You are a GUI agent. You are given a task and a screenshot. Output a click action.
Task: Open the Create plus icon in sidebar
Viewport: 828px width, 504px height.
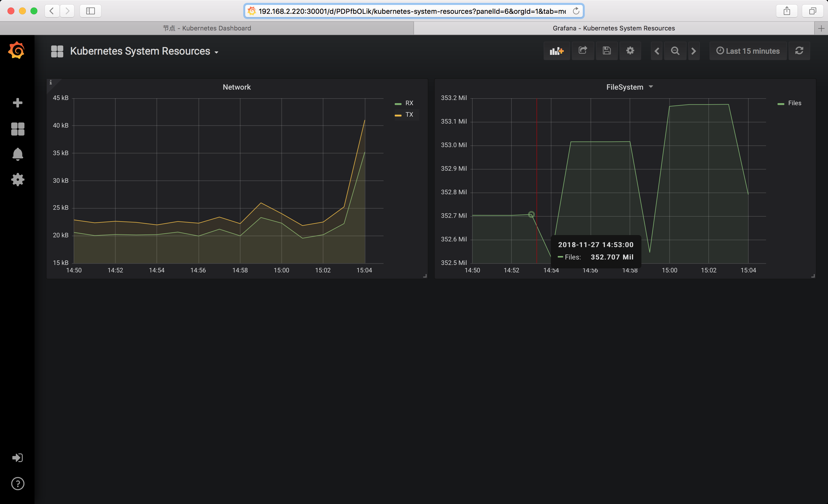coord(18,103)
